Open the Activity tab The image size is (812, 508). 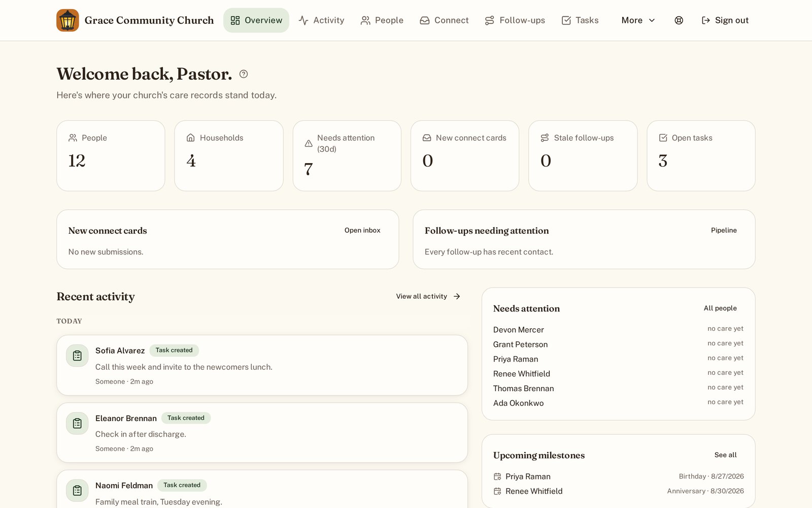(x=321, y=20)
